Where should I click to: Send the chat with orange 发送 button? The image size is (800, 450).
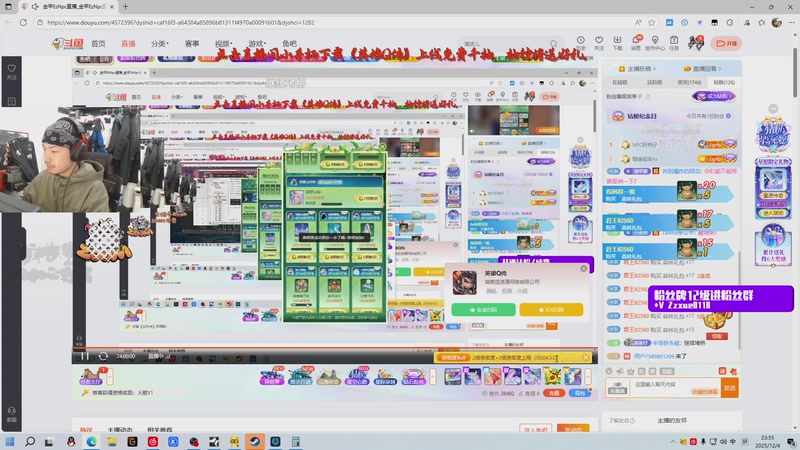pos(730,388)
